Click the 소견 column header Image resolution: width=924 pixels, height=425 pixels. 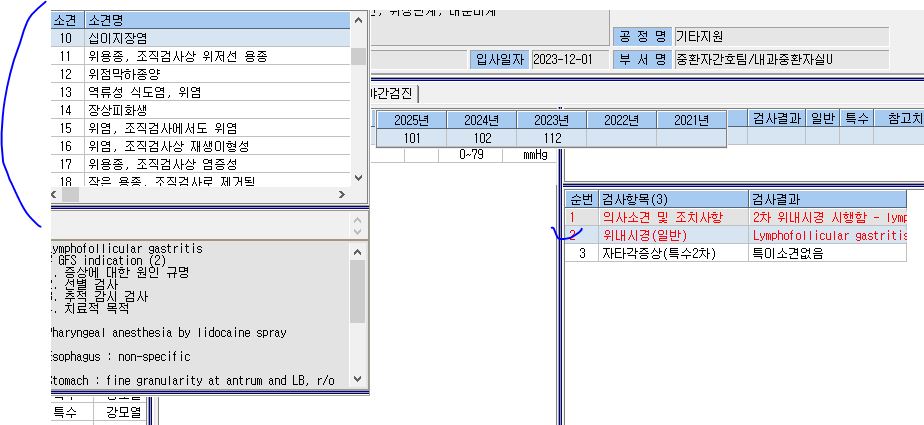[68, 20]
